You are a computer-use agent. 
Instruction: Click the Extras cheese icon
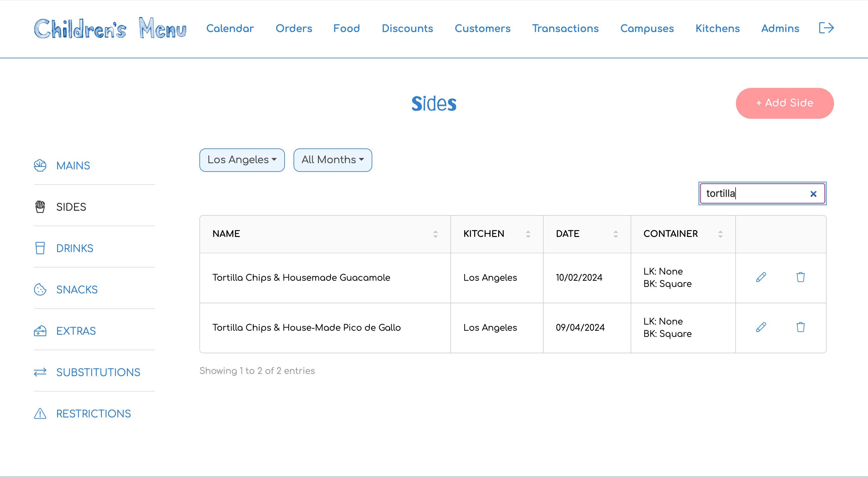click(40, 331)
